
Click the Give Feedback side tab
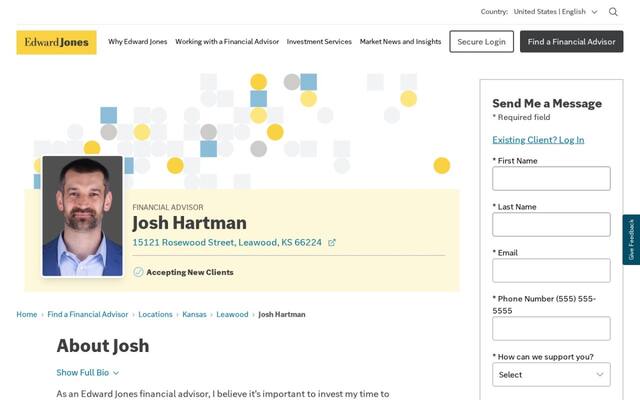pyautogui.click(x=631, y=240)
